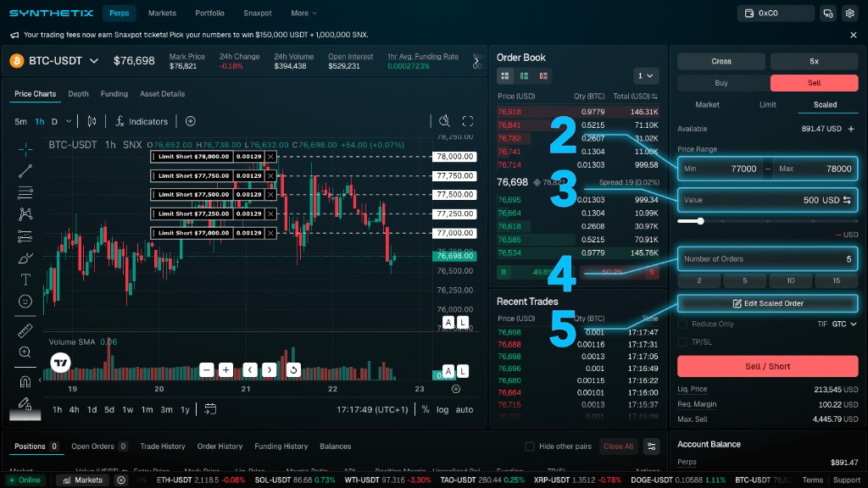
Task: Expand the chart interval dropdown arrow
Action: point(69,121)
